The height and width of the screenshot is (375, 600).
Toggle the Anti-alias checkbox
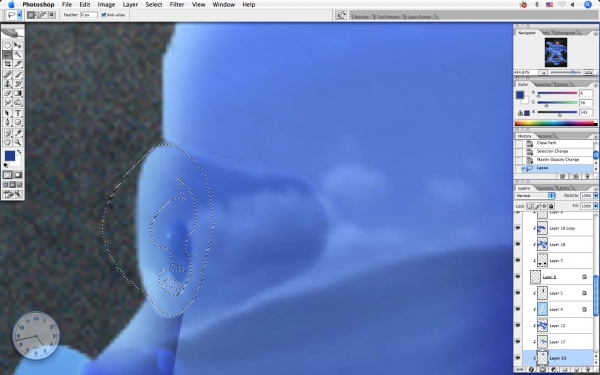pos(103,15)
